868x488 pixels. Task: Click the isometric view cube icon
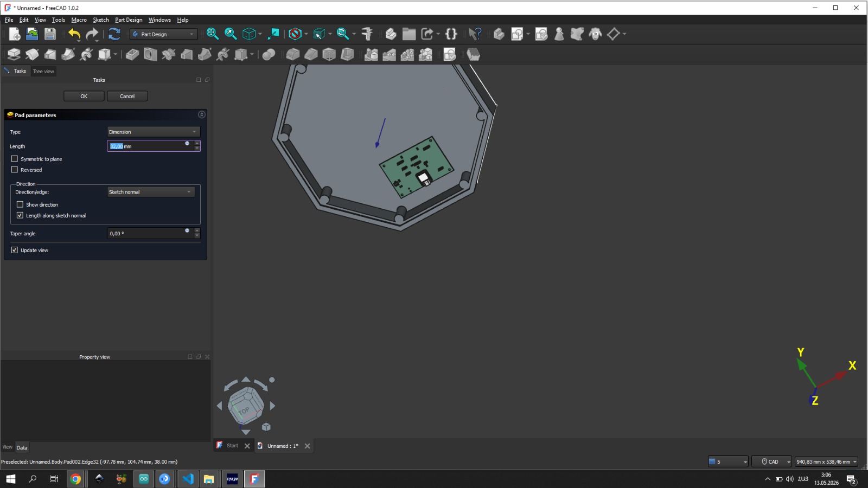coord(249,34)
